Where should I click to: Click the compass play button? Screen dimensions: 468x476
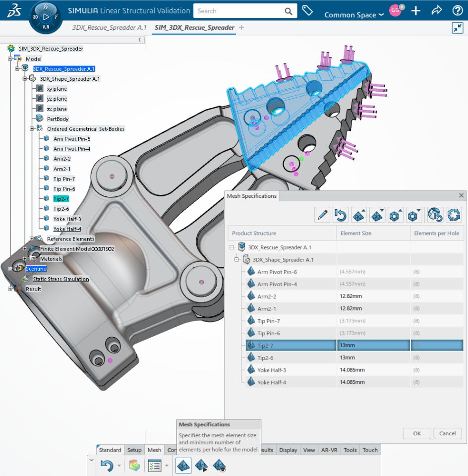(46, 17)
